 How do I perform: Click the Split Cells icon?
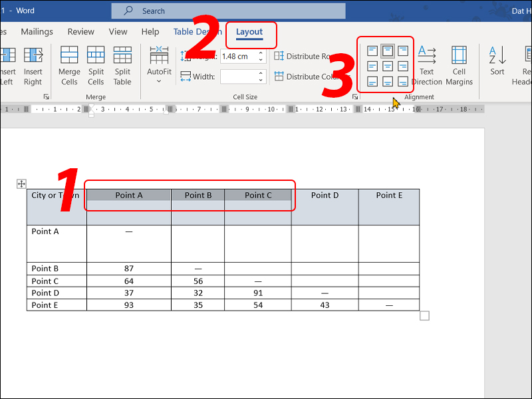96,65
